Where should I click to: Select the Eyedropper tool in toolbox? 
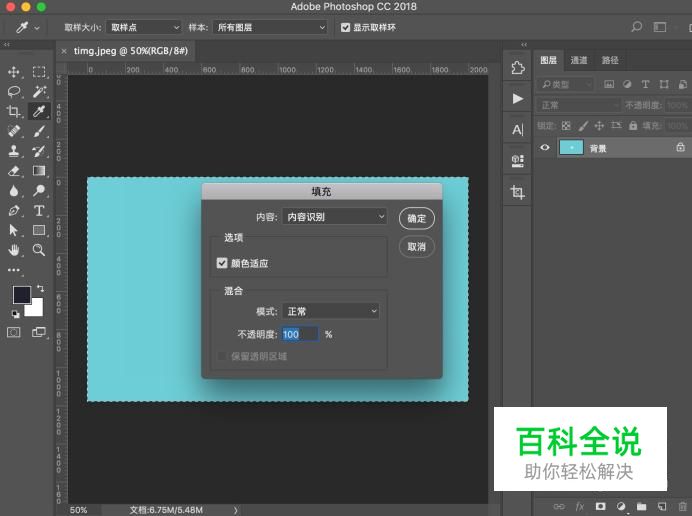[39, 111]
